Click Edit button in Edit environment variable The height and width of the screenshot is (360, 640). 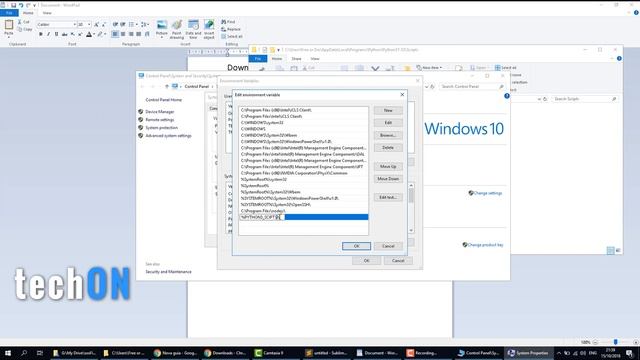pos(388,122)
